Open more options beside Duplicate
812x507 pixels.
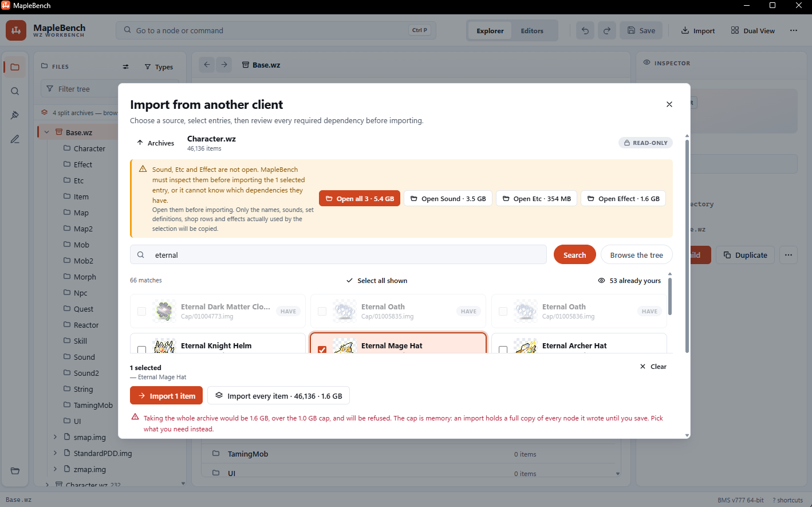click(x=789, y=255)
